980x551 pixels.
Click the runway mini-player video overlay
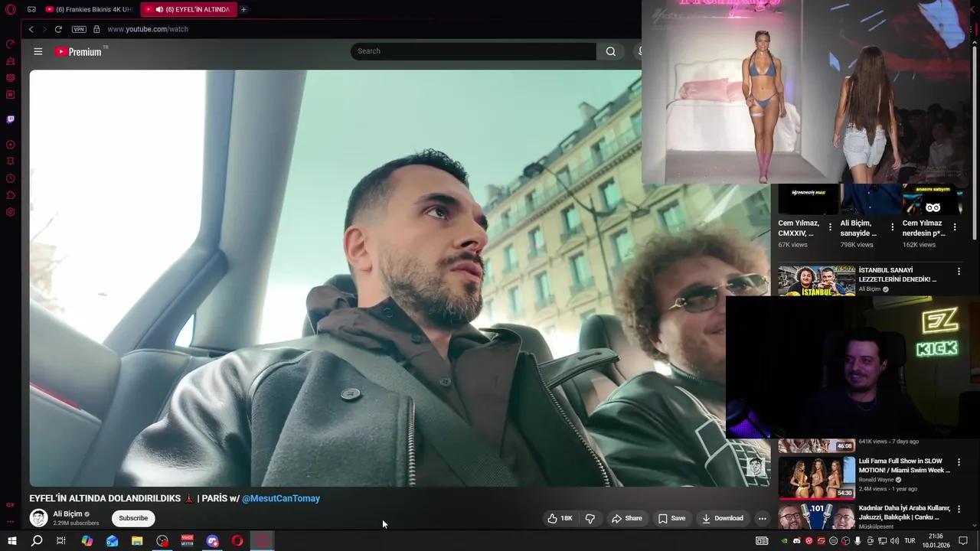(x=811, y=92)
